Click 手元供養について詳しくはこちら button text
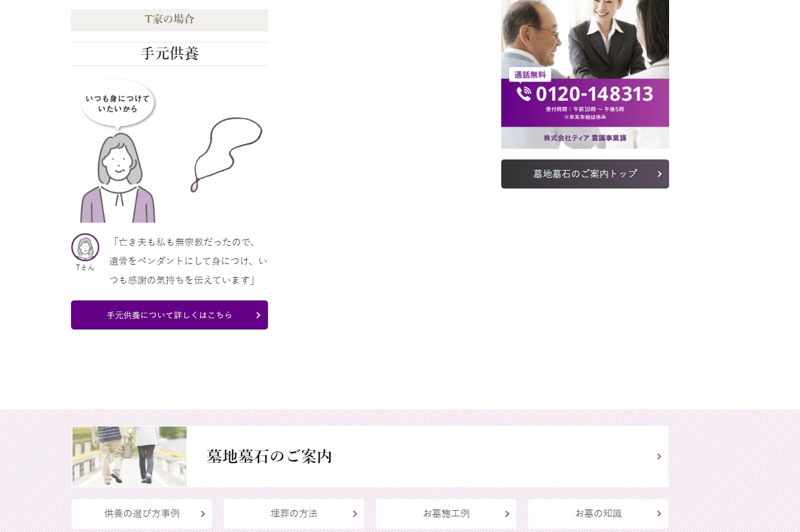800x532 pixels. point(169,316)
